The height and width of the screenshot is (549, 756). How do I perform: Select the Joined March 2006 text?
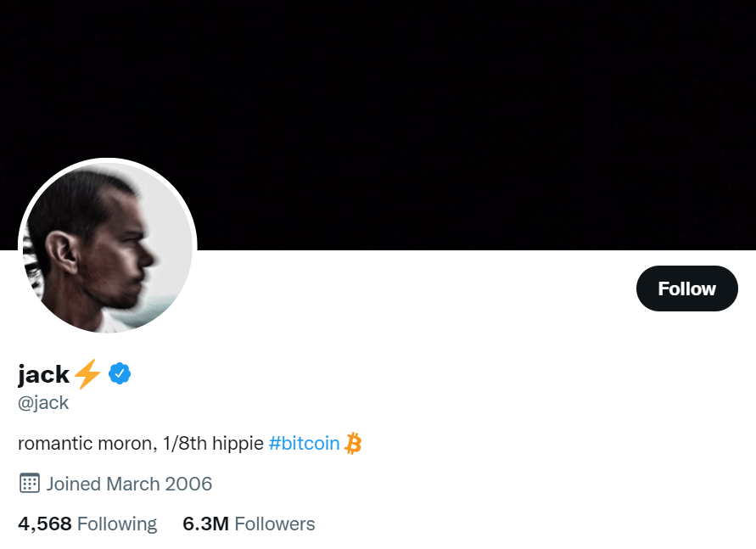pyautogui.click(x=129, y=484)
